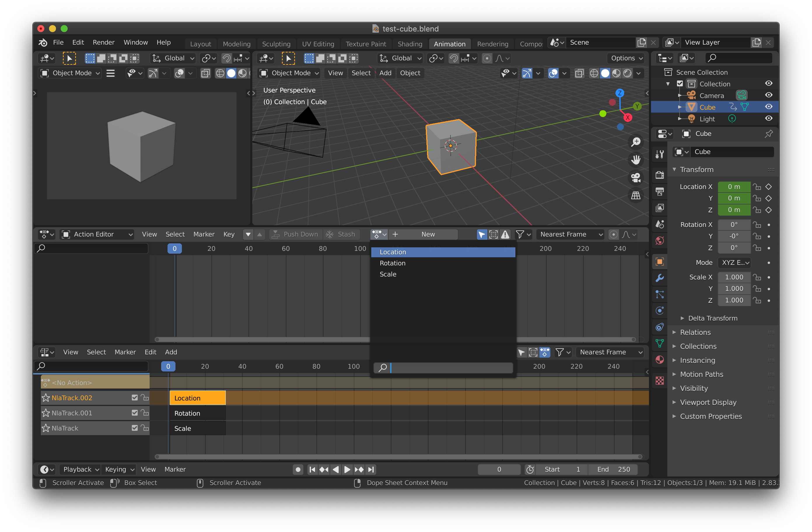Select the Light object in outliner
This screenshot has height=532, width=812.
[707, 118]
